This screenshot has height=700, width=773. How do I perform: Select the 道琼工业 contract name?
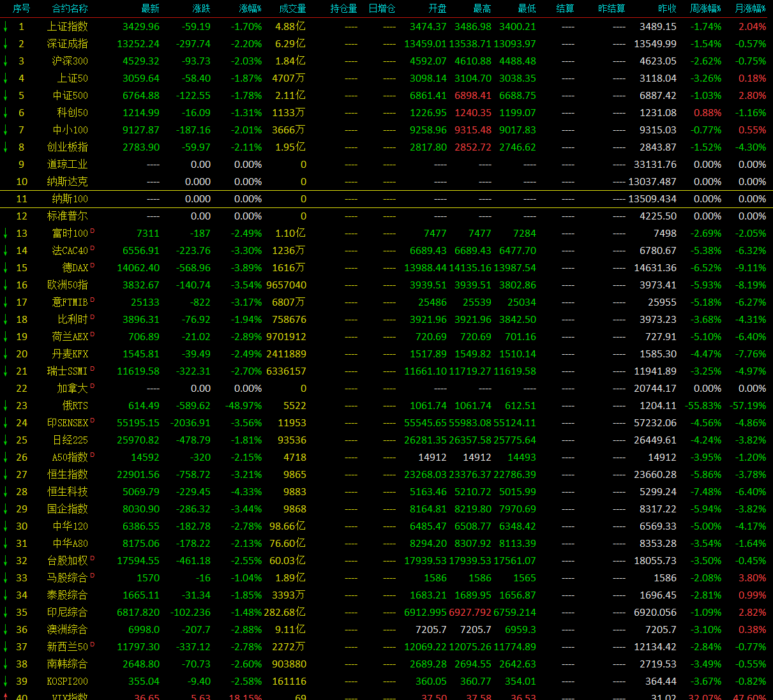(67, 165)
